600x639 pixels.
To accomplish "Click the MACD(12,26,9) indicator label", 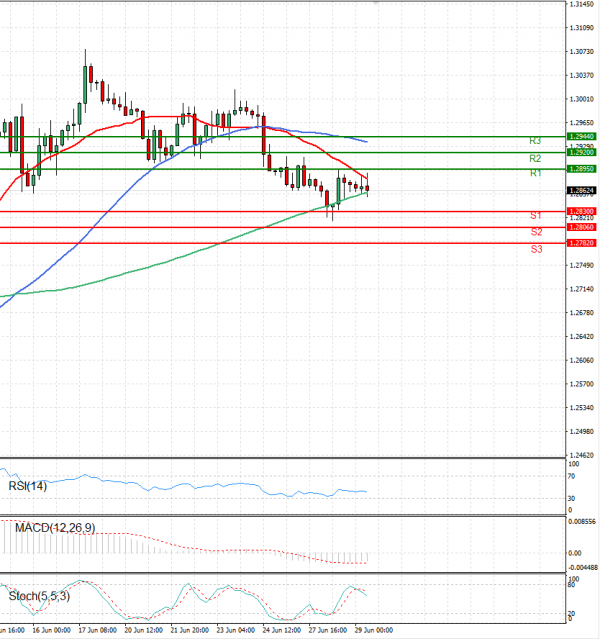I will [x=55, y=528].
